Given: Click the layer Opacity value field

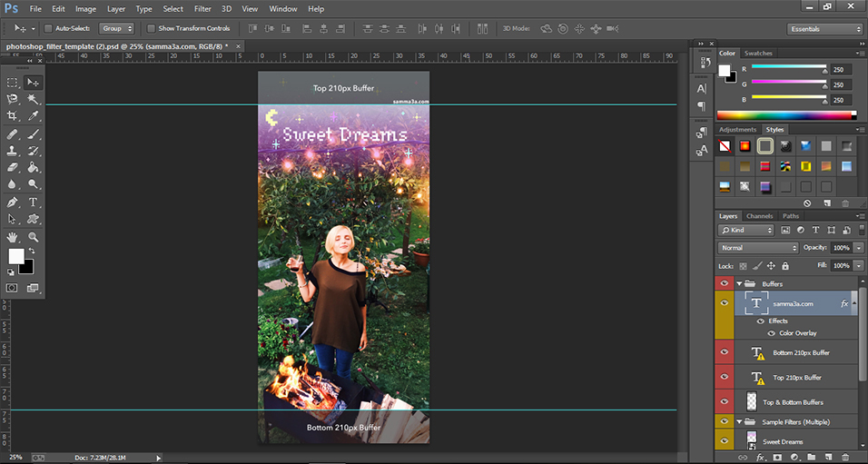Looking at the screenshot, I should (840, 248).
